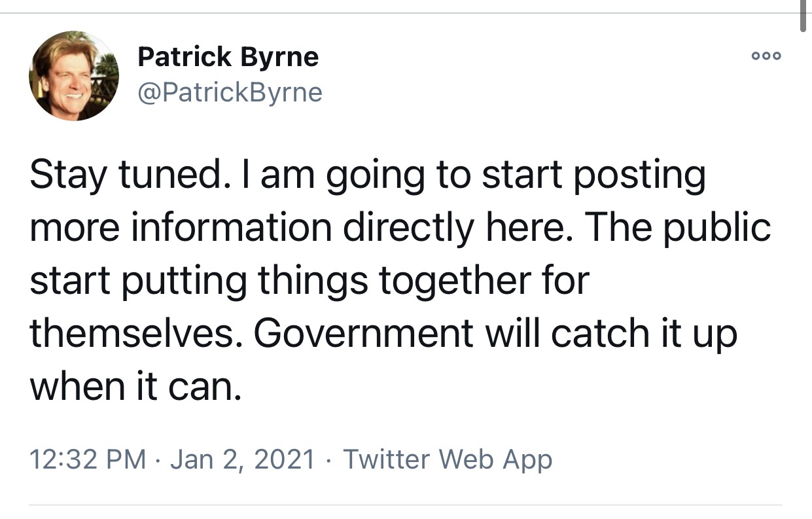Click the word "Government" in the tweet
The height and width of the screenshot is (519, 812).
362,333
